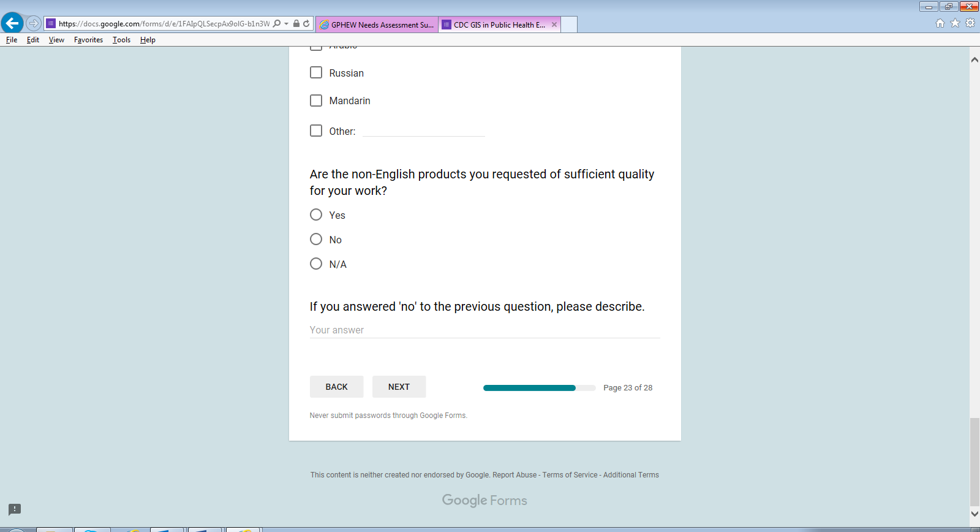Click the Google Forms feedback report icon
This screenshot has height=532, width=980.
point(15,509)
